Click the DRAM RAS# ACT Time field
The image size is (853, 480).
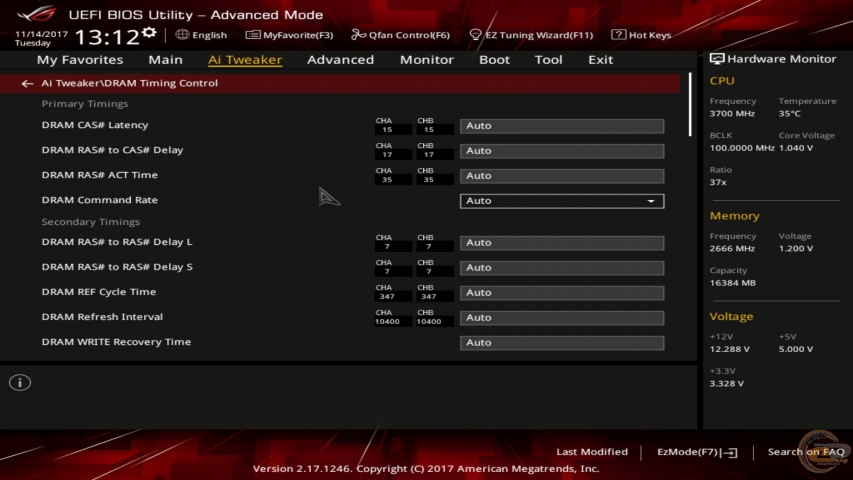pos(562,176)
